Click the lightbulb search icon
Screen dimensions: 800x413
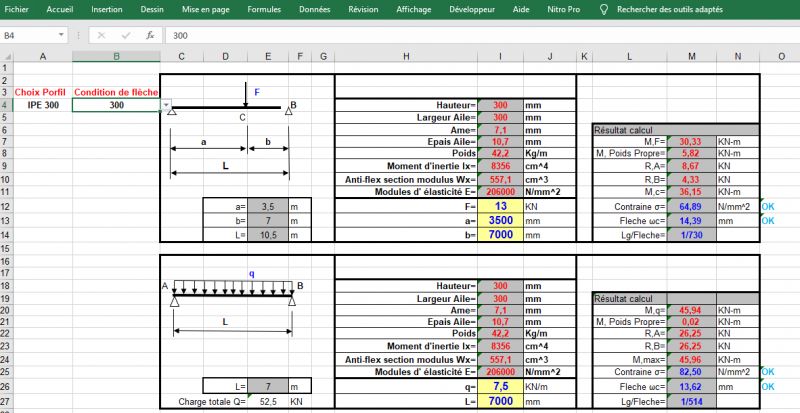click(604, 8)
